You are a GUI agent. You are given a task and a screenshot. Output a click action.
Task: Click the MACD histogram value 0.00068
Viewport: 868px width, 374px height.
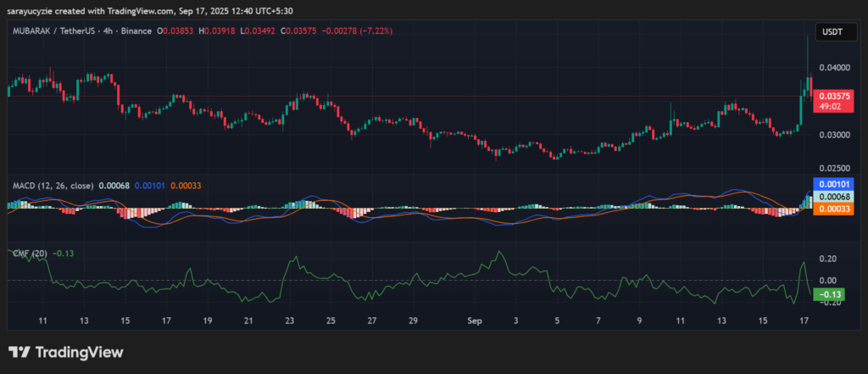pyautogui.click(x=114, y=186)
